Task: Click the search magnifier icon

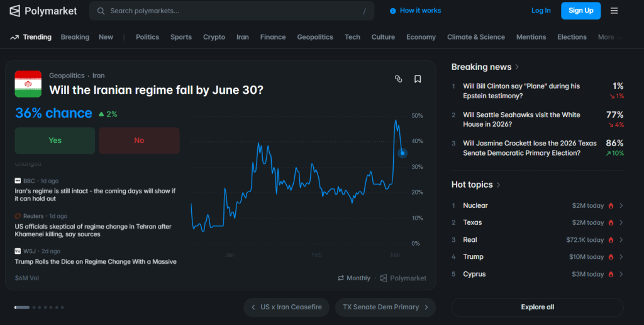Action: 101,11
